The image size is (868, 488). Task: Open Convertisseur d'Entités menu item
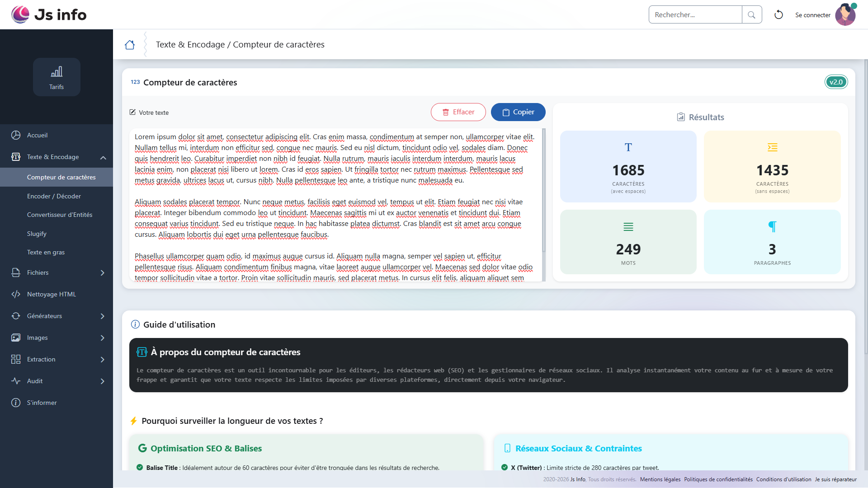(x=57, y=215)
